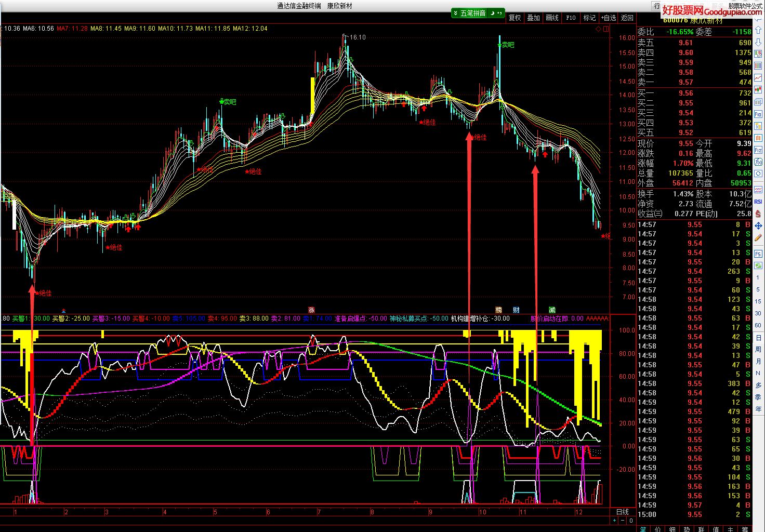
Task: Select the 季 quarterly period tab
Action: (x=758, y=397)
